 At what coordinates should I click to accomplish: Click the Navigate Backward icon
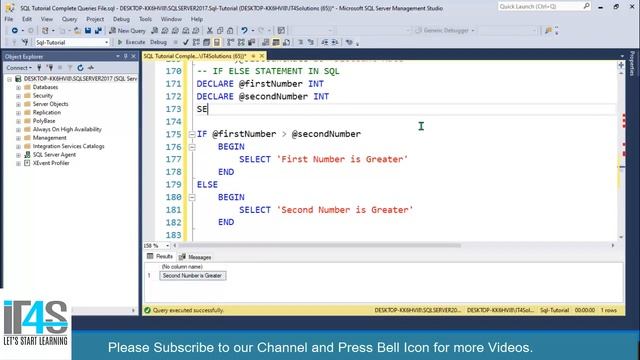[x=15, y=31]
